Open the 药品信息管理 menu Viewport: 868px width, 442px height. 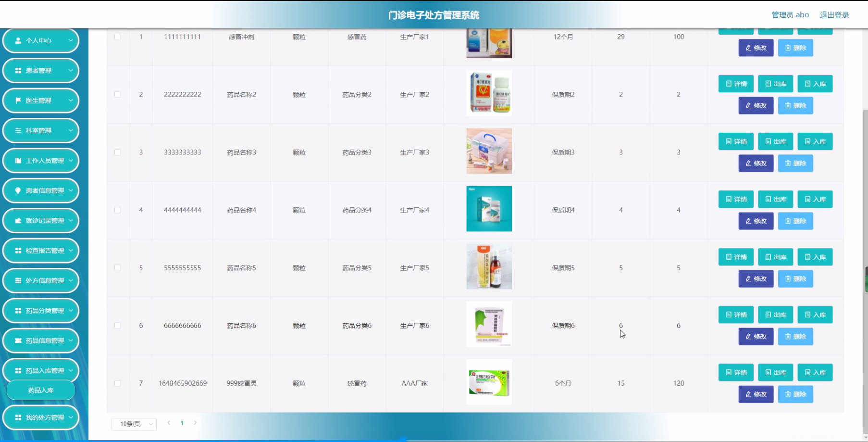[x=41, y=341]
